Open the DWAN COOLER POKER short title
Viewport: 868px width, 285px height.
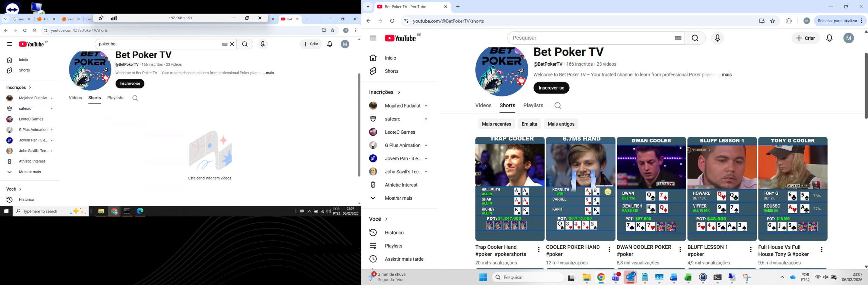[644, 250]
